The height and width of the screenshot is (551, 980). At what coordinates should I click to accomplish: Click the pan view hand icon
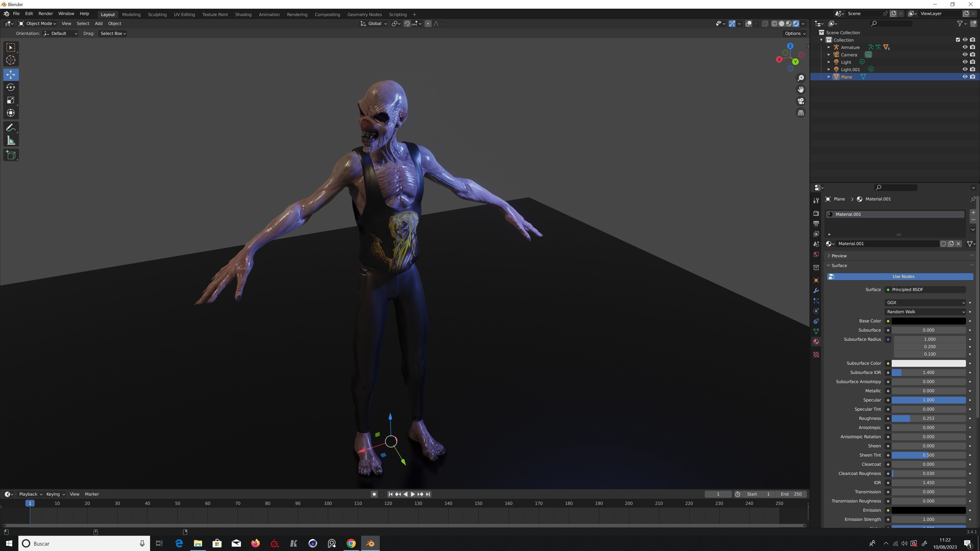click(x=801, y=89)
